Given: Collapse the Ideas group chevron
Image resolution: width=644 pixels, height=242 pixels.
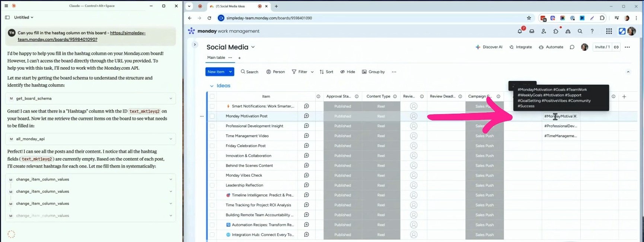Looking at the screenshot, I should [x=212, y=86].
